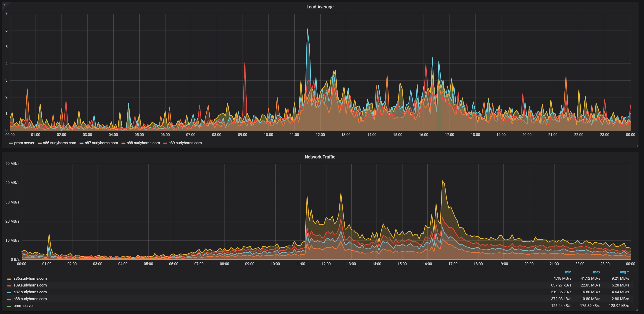Click pmm-server green swatch in Load Average legend
The image size is (644, 314).
pyautogui.click(x=11, y=143)
